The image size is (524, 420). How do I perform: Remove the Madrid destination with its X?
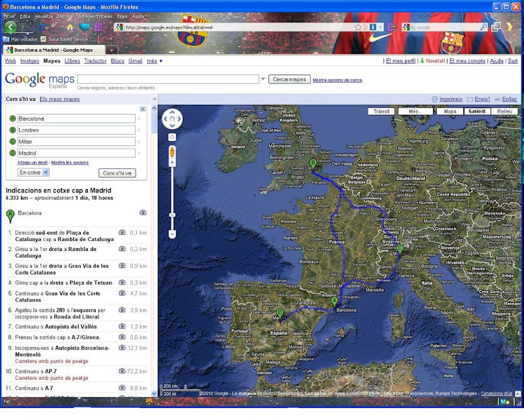(139, 153)
